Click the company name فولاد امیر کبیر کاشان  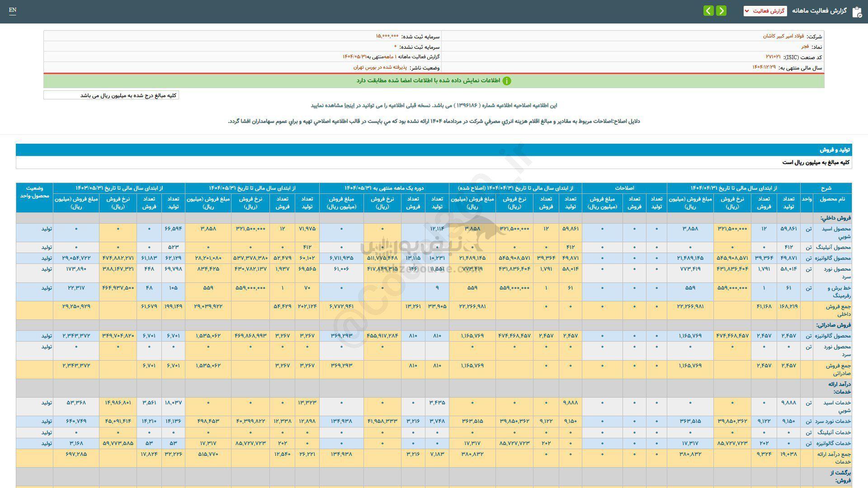click(x=783, y=36)
